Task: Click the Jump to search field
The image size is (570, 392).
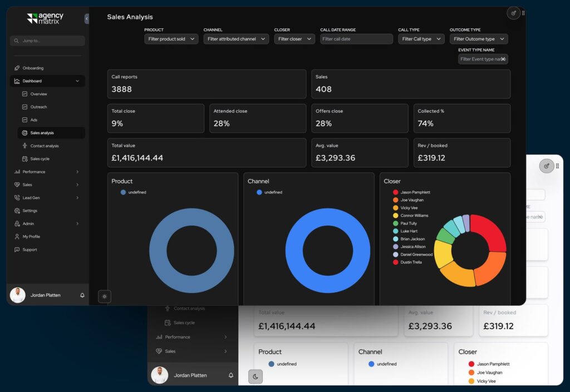Action: click(47, 41)
